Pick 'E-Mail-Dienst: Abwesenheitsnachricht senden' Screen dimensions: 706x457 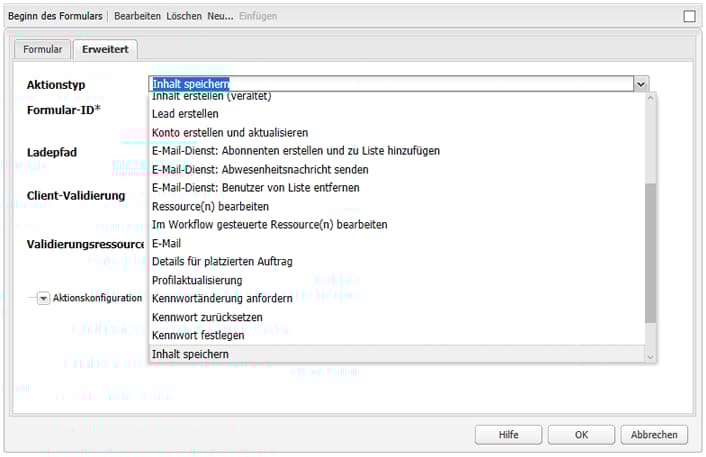[x=397, y=170]
